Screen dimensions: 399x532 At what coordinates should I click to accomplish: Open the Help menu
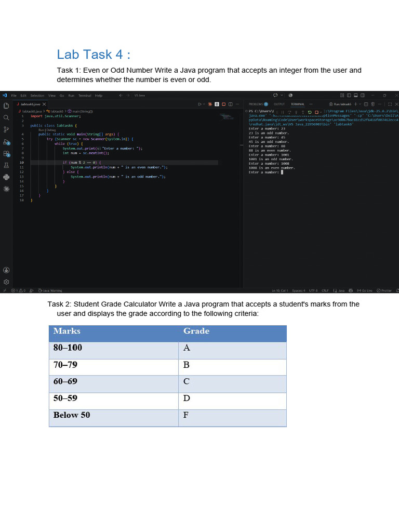pyautogui.click(x=99, y=96)
